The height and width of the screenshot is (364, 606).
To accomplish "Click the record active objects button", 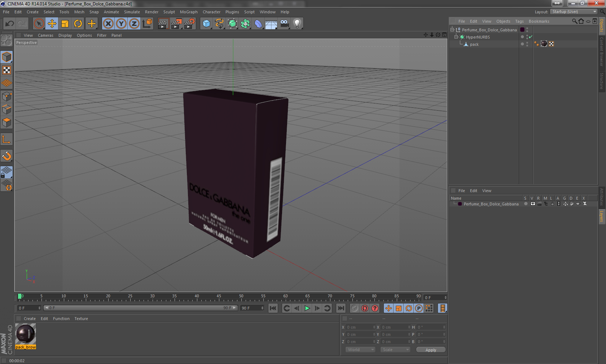I will tap(355, 308).
